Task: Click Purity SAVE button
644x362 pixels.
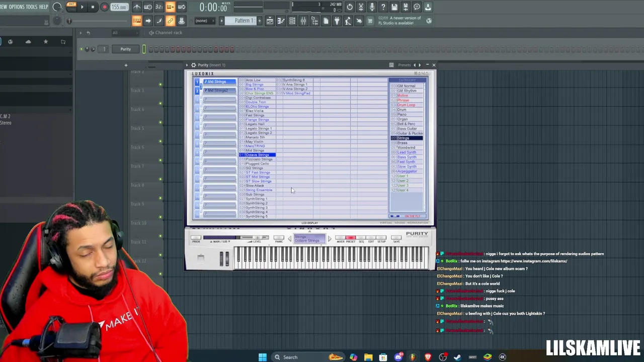Action: (x=396, y=238)
